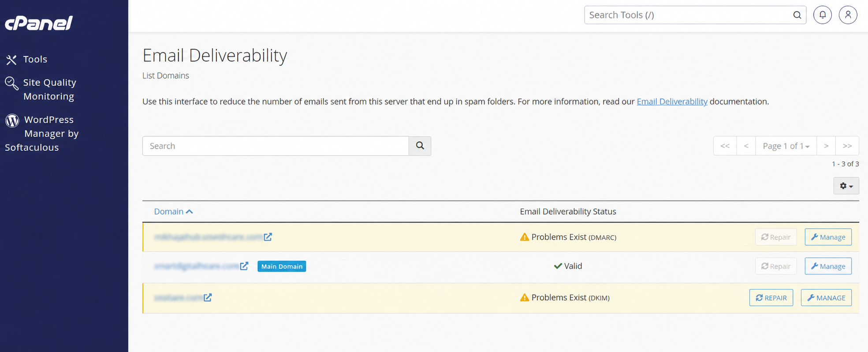Image resolution: width=868 pixels, height=352 pixels.
Task: Open notifications bell icon
Action: (x=823, y=15)
